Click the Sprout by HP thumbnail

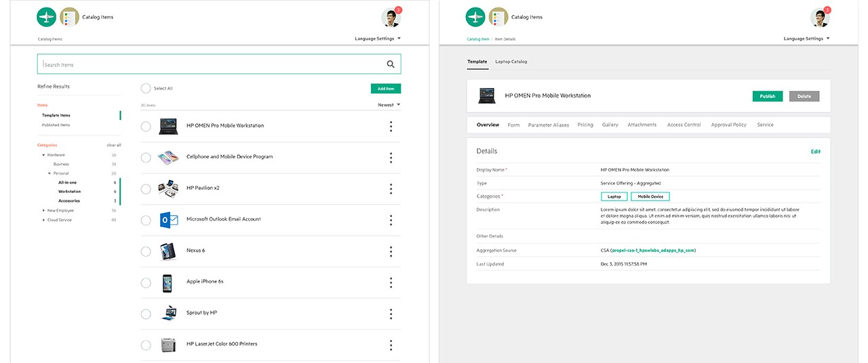(168, 314)
